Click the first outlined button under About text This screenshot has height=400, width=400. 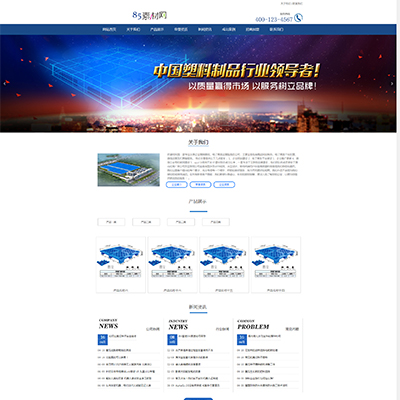177,184
